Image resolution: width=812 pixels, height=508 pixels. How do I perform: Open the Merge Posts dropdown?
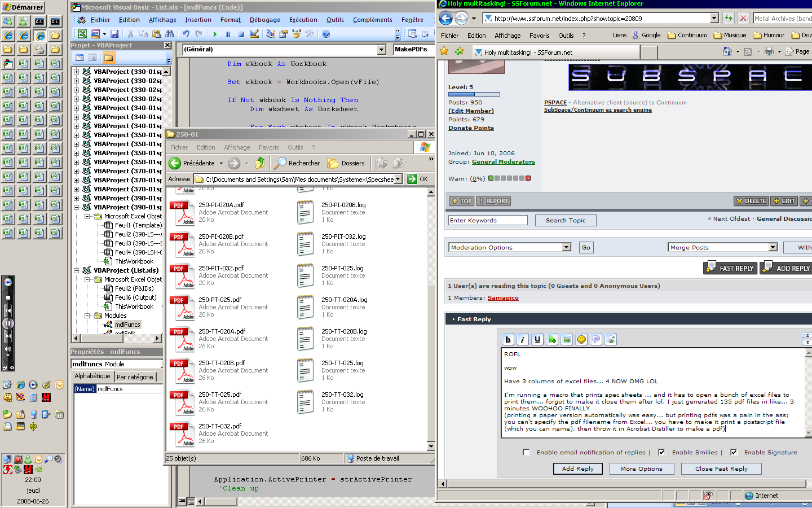point(773,247)
